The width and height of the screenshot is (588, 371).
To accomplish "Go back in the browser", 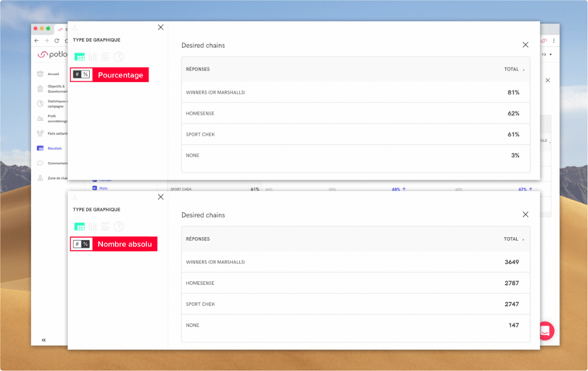I will click(x=36, y=40).
